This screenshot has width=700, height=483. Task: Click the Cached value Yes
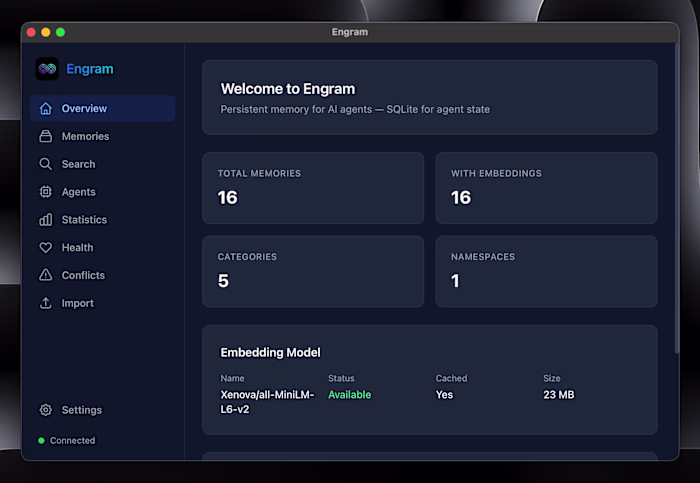tap(444, 395)
